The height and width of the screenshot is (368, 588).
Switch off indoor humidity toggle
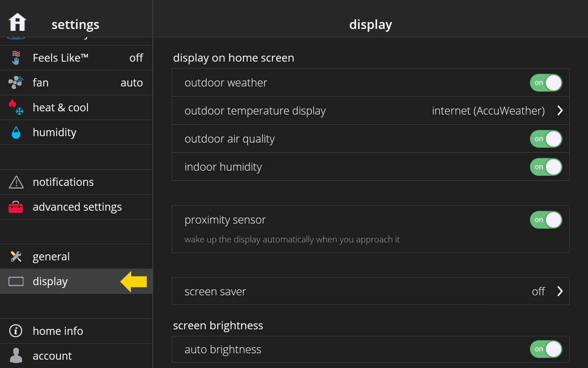click(546, 167)
